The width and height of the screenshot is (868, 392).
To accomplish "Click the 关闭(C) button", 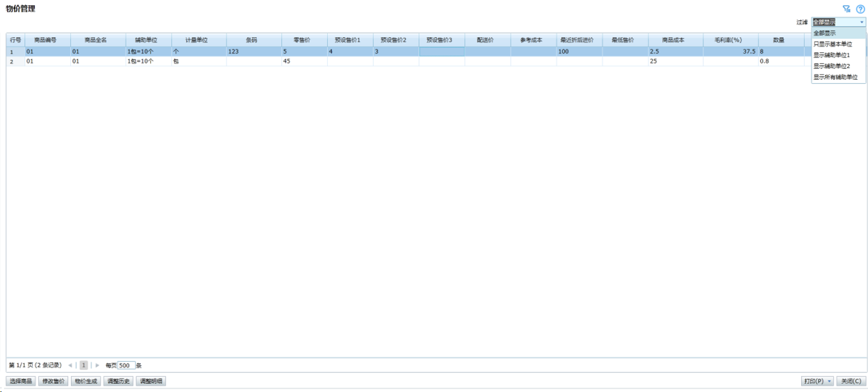I will 851,381.
